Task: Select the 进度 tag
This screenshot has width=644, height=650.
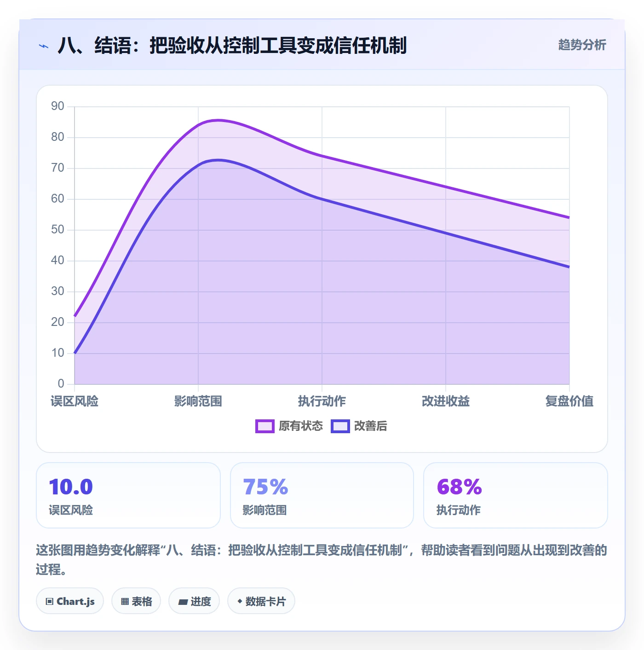Action: 194,601
